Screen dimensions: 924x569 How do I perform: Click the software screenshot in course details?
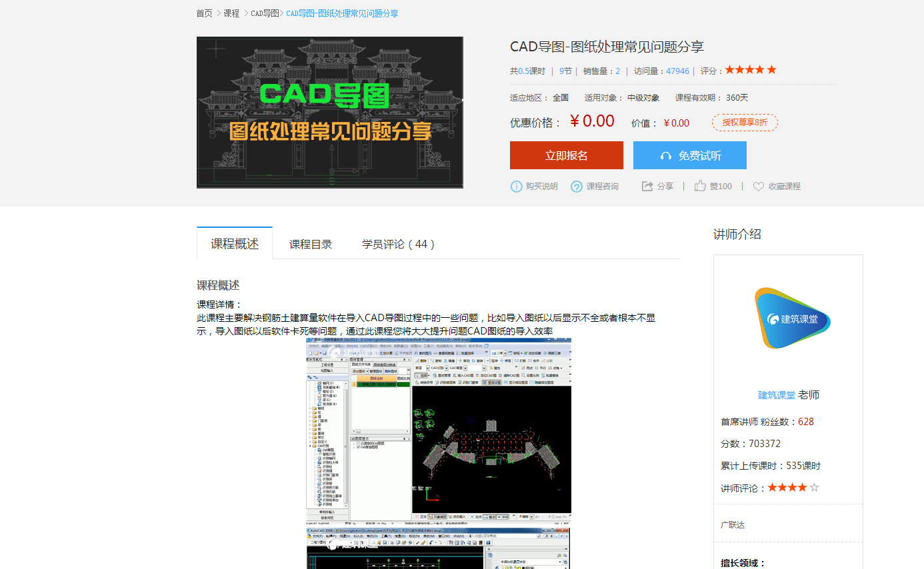pos(439,430)
